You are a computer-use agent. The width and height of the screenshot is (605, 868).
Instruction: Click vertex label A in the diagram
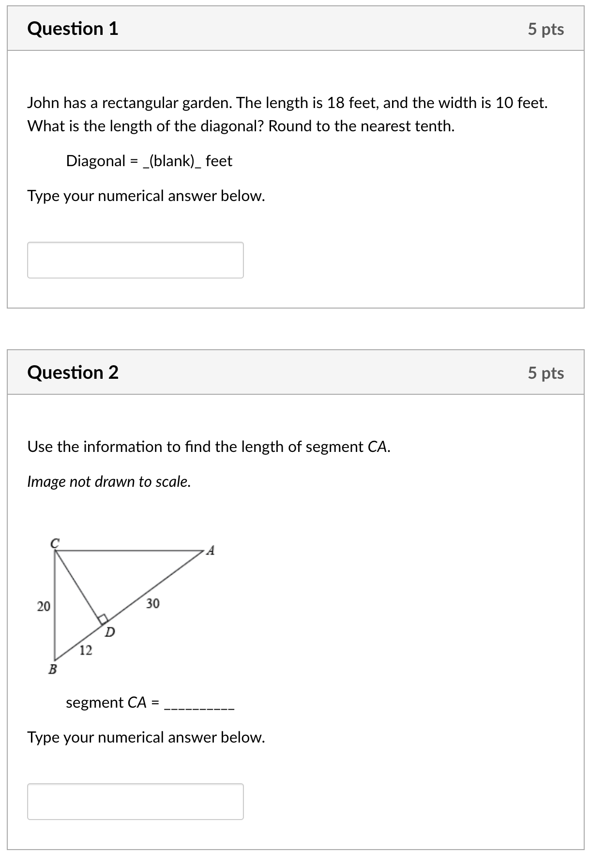(x=210, y=552)
